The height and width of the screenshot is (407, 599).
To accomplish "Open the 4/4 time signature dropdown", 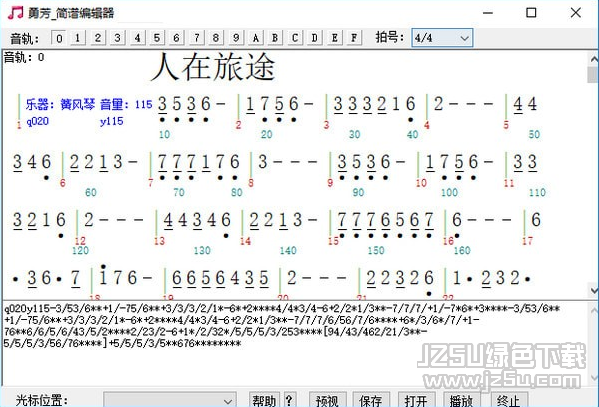I will (x=442, y=38).
